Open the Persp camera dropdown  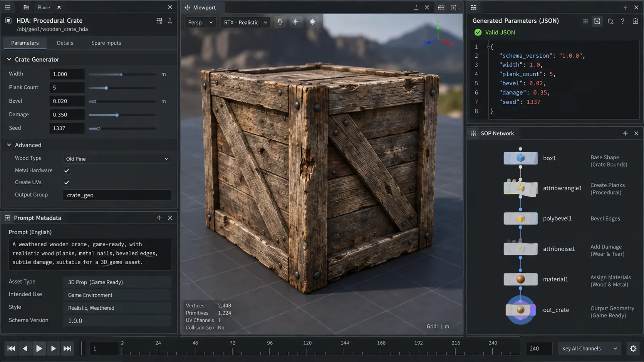200,22
